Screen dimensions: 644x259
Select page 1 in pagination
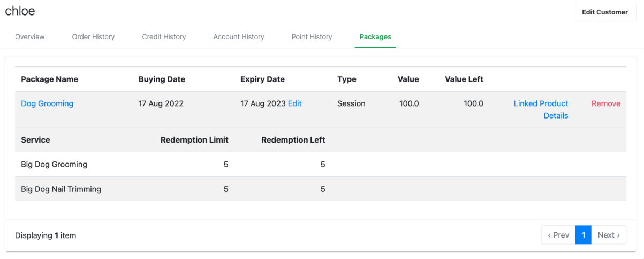coord(584,235)
